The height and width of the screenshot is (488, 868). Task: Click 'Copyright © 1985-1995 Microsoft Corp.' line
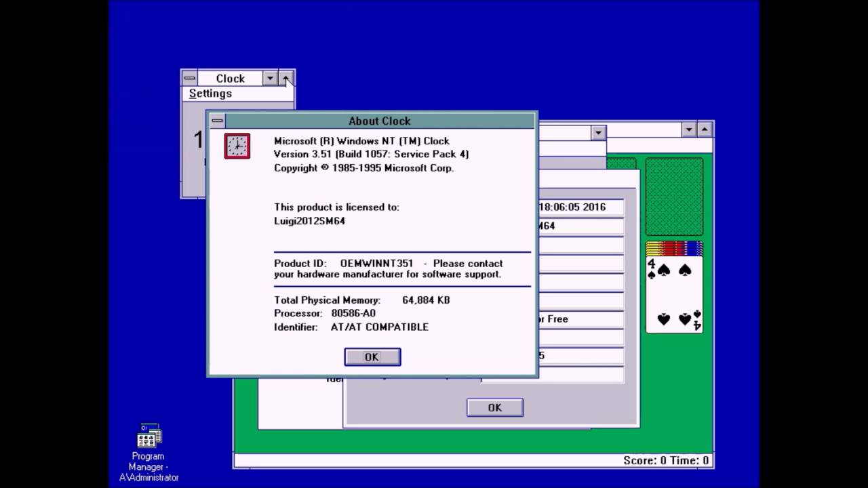click(363, 167)
